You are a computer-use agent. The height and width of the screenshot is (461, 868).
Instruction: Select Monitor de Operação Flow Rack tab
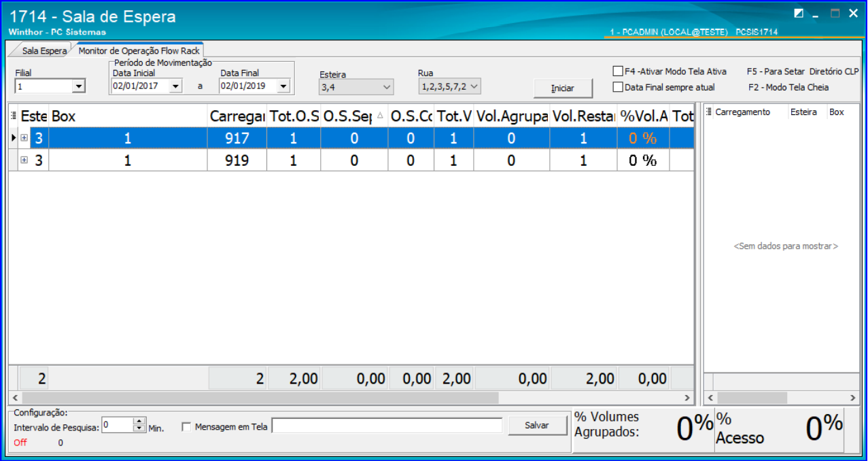click(x=139, y=50)
